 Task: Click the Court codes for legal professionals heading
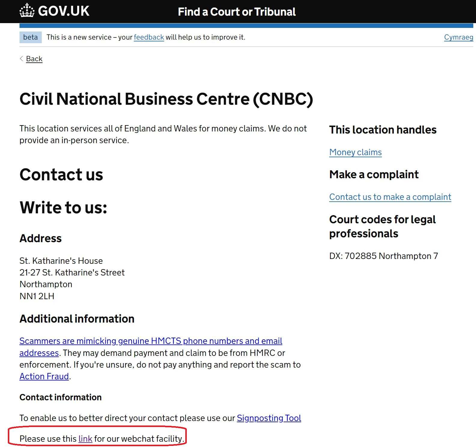coord(382,227)
